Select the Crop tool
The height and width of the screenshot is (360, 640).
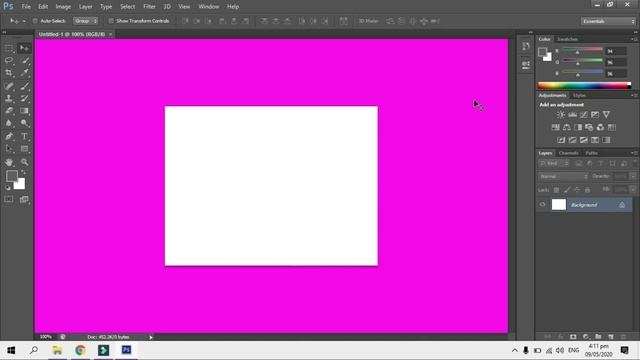pyautogui.click(x=9, y=73)
